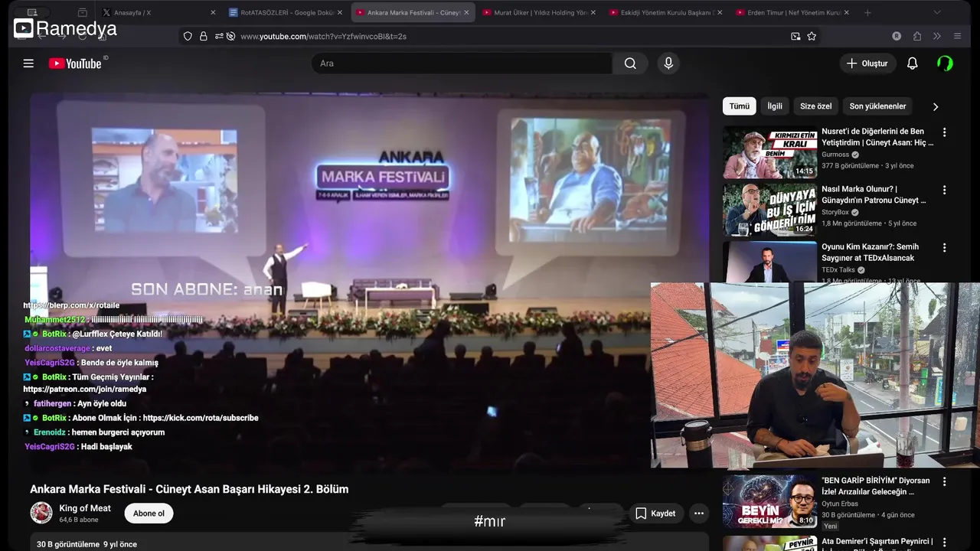Select the 'Tümü' filter chip
This screenshot has height=551, width=980.
pos(739,106)
